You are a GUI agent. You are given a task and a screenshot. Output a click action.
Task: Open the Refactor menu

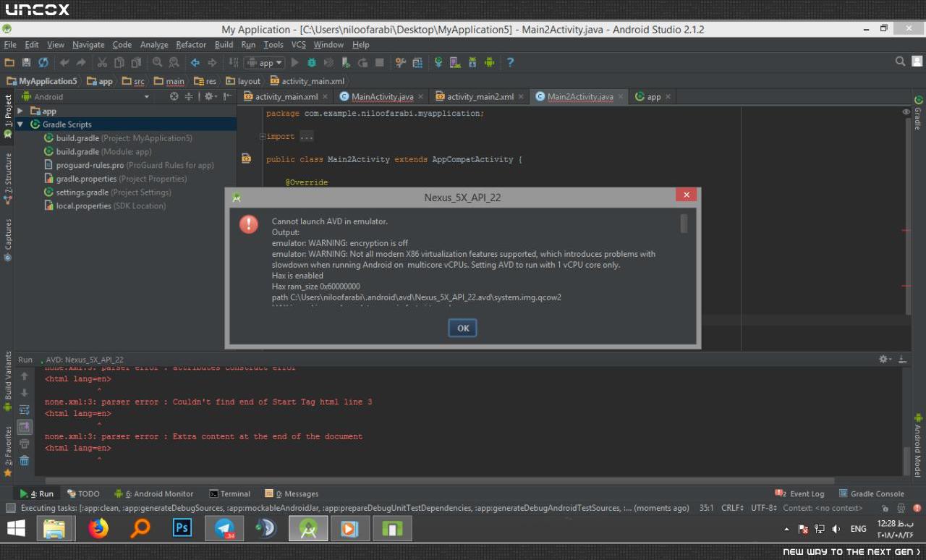191,45
